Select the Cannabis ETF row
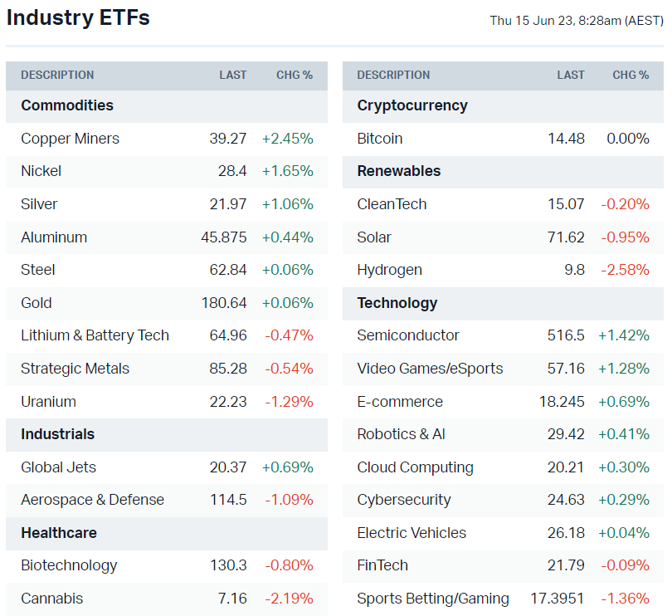The image size is (672, 616). [x=52, y=599]
